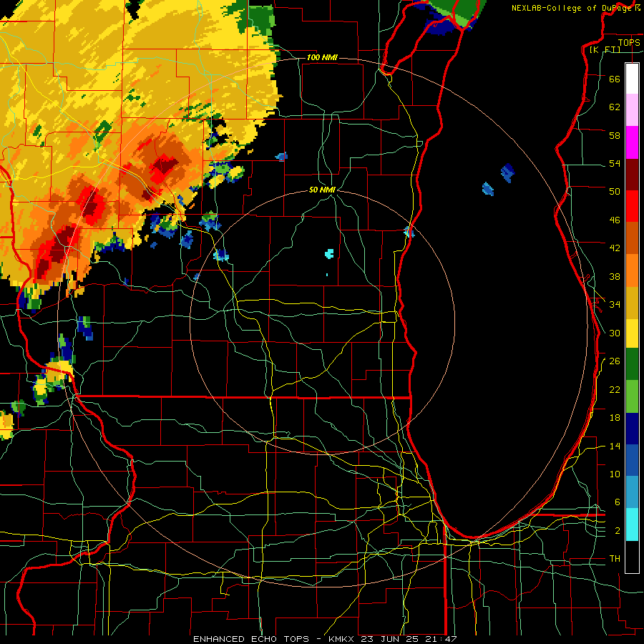The width and height of the screenshot is (644, 644).
Task: Click the 62 legend tick value
Action: [x=615, y=107]
